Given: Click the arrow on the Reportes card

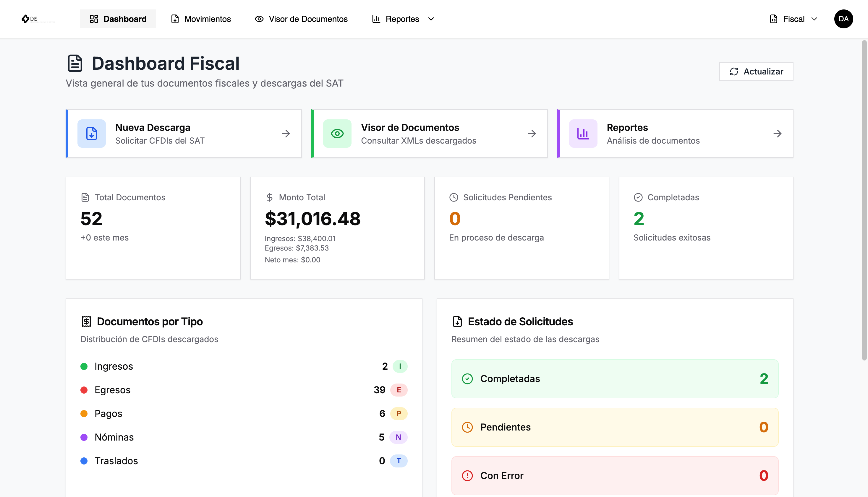Looking at the screenshot, I should [778, 134].
